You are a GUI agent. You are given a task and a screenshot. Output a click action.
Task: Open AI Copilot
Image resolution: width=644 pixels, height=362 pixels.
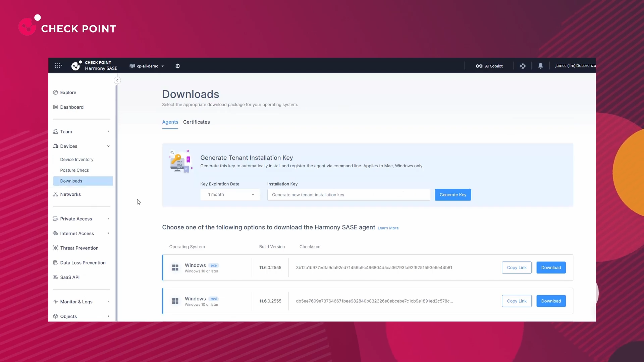click(489, 66)
